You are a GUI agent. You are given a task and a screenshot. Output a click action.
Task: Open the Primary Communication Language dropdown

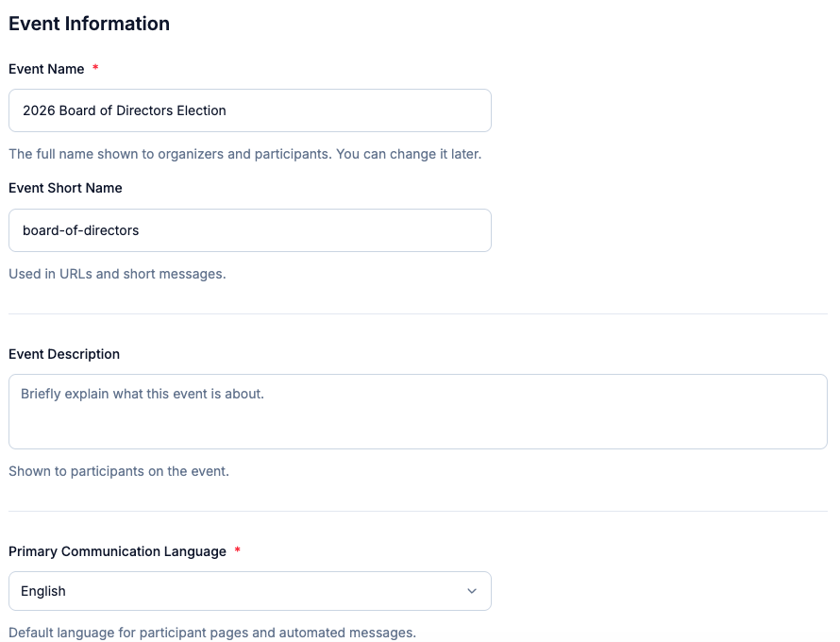pos(249,591)
